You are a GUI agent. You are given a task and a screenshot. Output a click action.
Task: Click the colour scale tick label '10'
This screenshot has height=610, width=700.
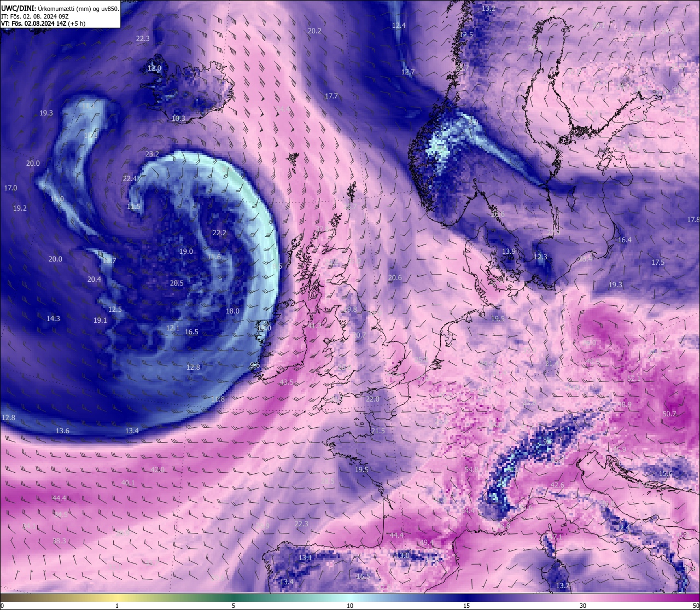pyautogui.click(x=350, y=606)
